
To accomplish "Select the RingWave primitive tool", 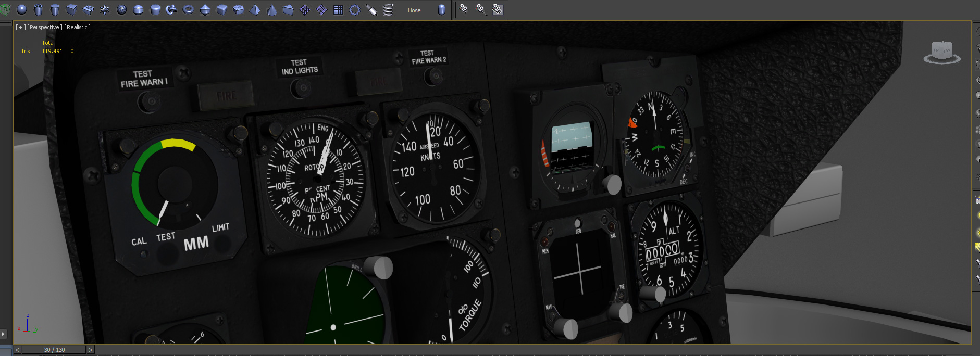I will point(355,9).
